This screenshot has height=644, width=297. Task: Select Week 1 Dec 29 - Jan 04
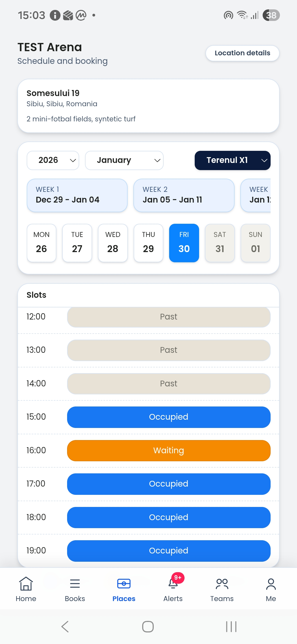point(77,195)
